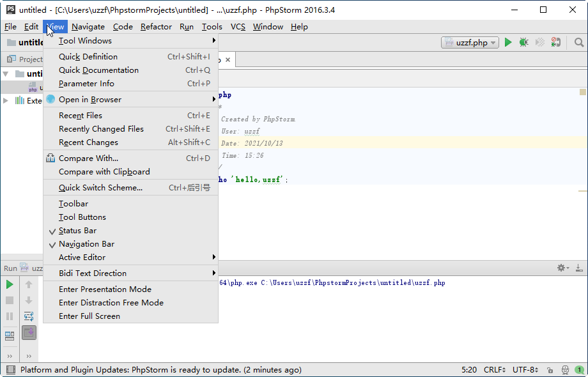Viewport: 588px width, 377px height.
Task: Toggle Status Bar visibility in the View menu
Action: point(130,231)
